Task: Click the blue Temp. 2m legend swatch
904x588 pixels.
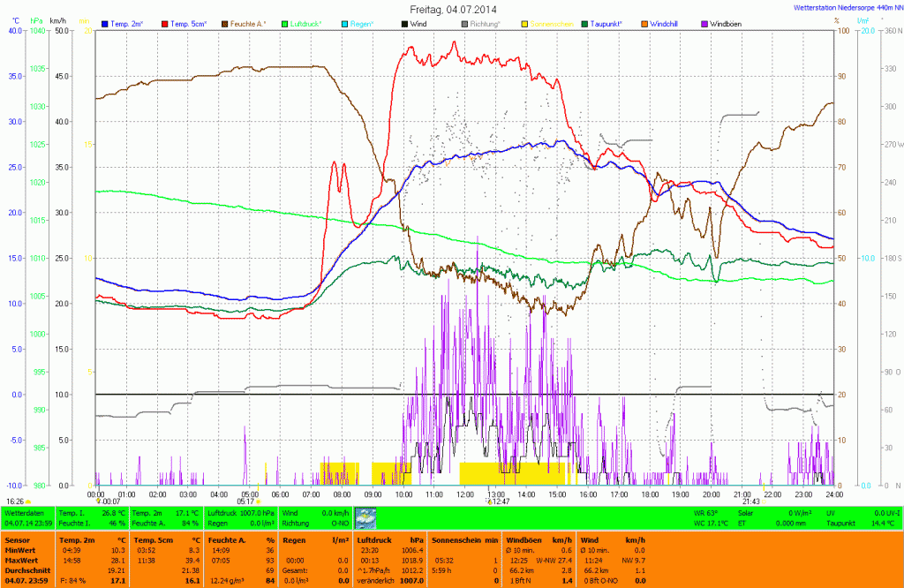Action: (106, 22)
